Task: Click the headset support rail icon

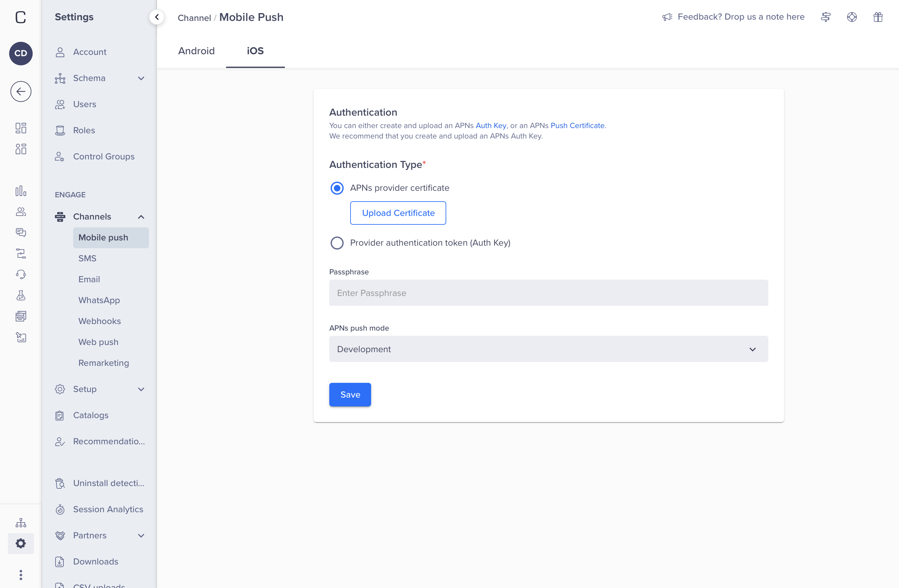Action: [21, 274]
